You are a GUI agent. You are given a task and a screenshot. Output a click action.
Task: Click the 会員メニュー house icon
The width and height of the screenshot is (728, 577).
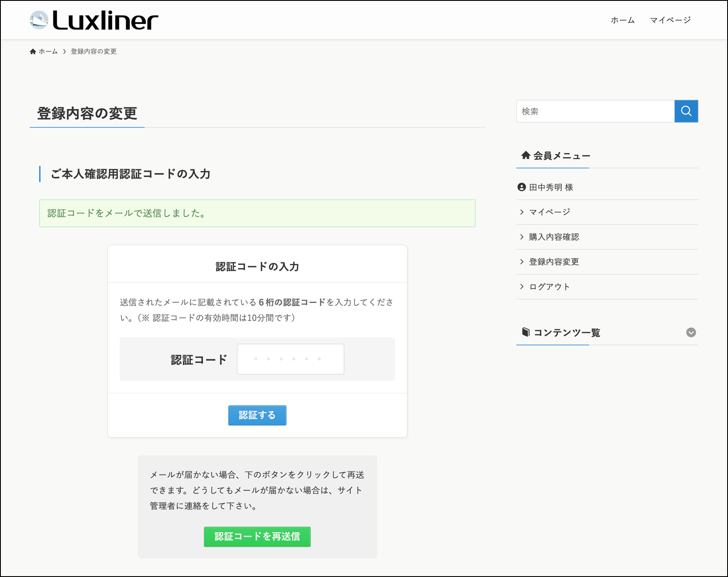click(526, 155)
